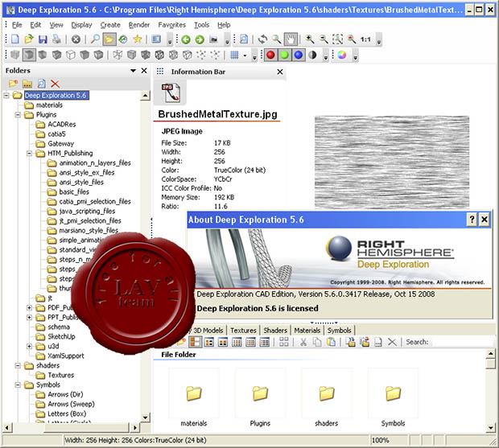Collapse the Symbols tree node

(18, 385)
